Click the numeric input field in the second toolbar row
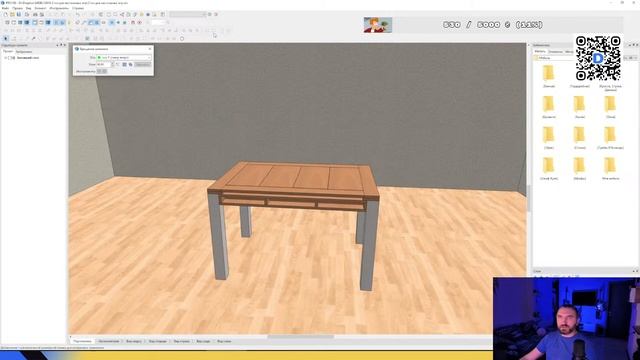640x360 pixels. coord(158,22)
